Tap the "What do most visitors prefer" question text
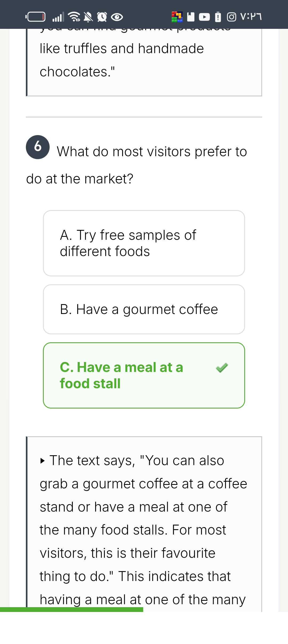Image resolution: width=288 pixels, height=644 pixels. [152, 152]
